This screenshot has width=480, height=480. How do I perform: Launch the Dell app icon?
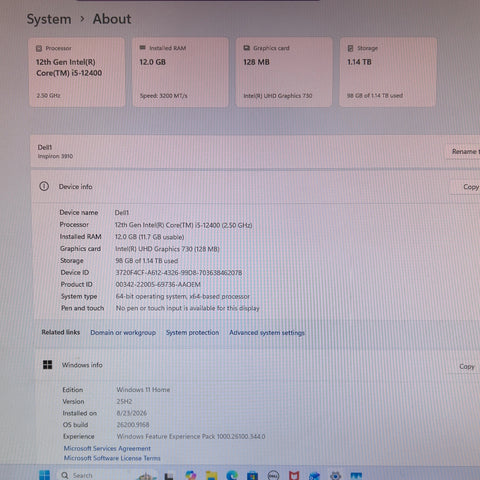click(x=273, y=476)
